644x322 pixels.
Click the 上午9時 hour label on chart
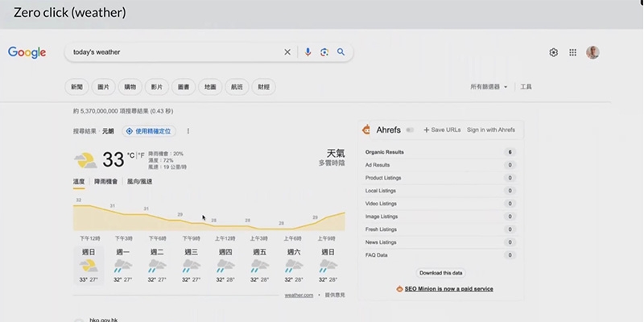327,238
